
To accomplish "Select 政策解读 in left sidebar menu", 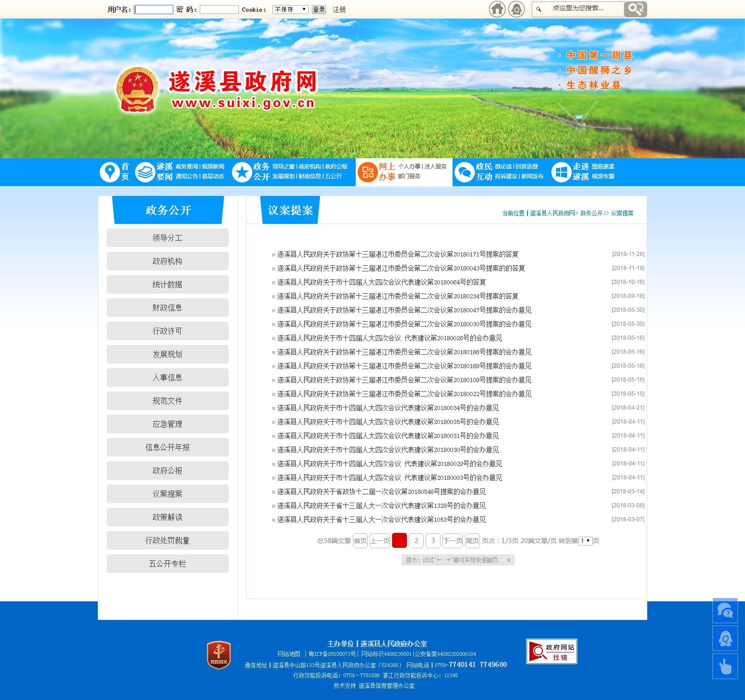I will pyautogui.click(x=167, y=517).
